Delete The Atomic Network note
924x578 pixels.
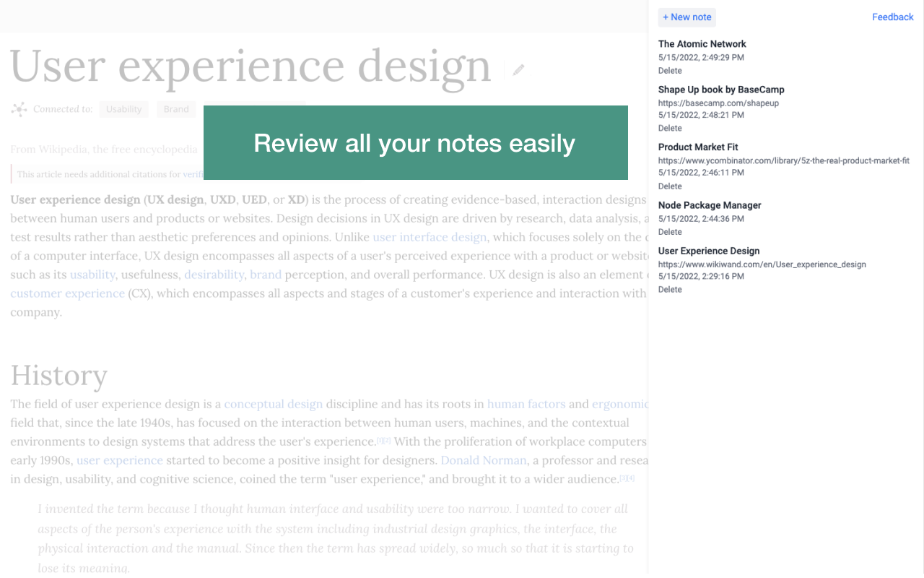coord(670,71)
